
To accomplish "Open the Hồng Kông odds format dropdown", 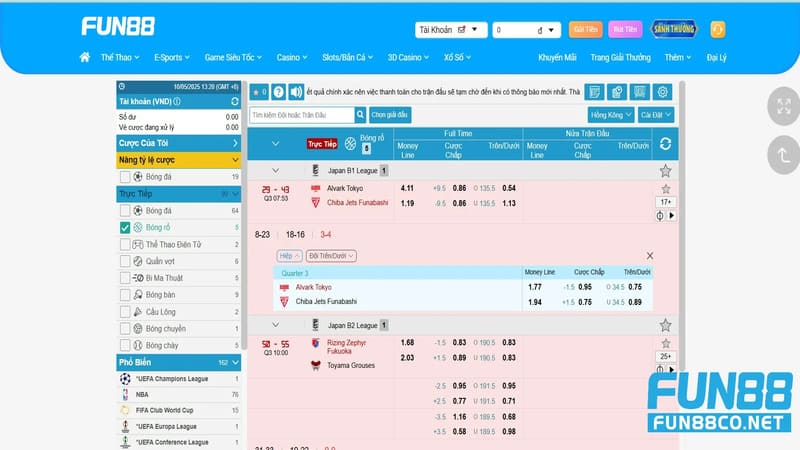I will point(611,115).
